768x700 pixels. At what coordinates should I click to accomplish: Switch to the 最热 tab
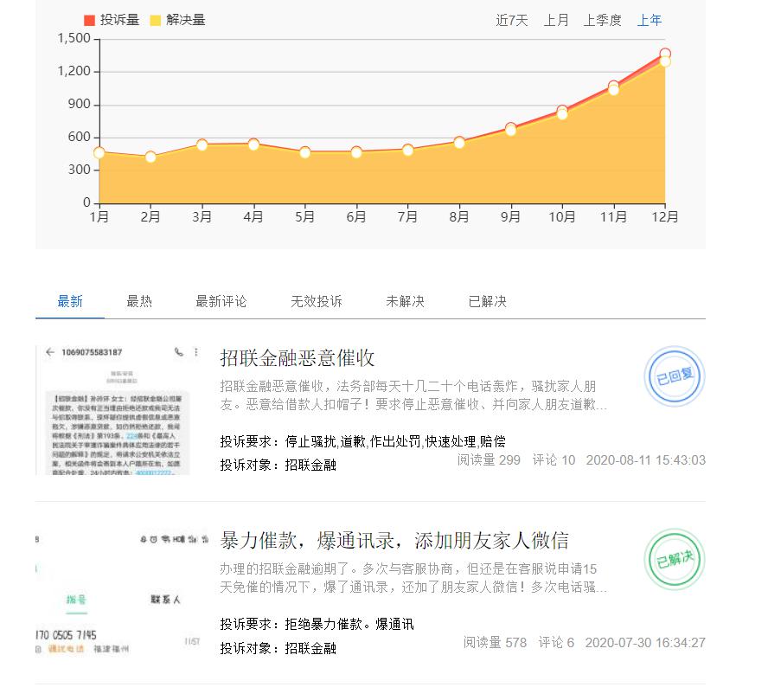pos(139,301)
